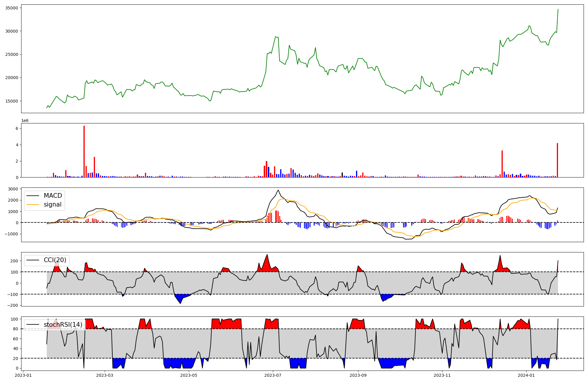
Task: Click the 35000 price axis label
Action: tap(12, 8)
